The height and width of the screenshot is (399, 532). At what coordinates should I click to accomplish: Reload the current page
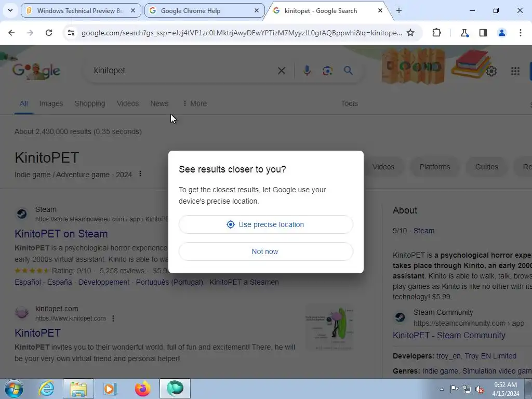coord(49,33)
